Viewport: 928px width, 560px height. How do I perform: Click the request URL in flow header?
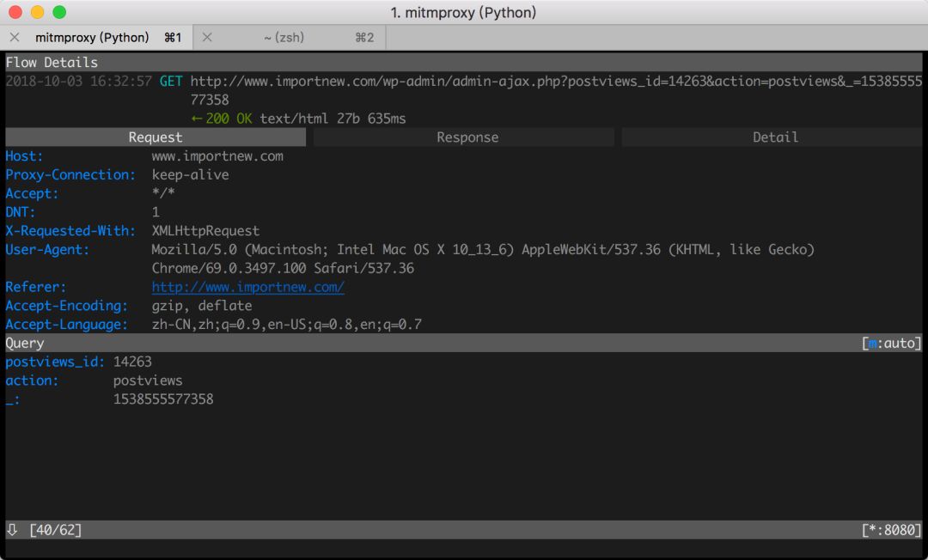point(556,90)
